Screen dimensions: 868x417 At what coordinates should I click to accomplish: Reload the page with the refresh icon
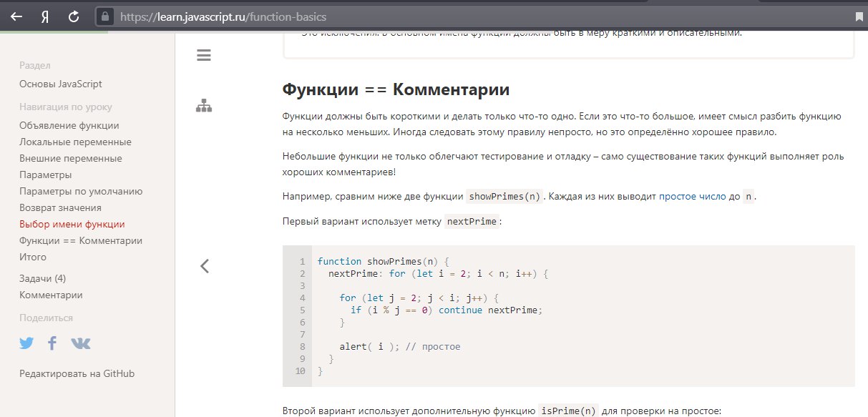tap(73, 16)
